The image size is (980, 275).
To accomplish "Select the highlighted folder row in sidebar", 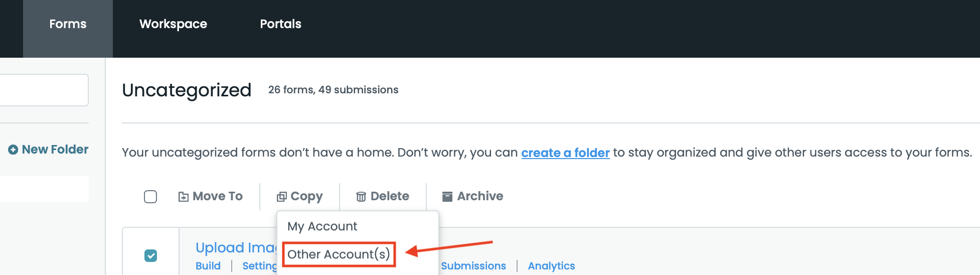I will 44,189.
